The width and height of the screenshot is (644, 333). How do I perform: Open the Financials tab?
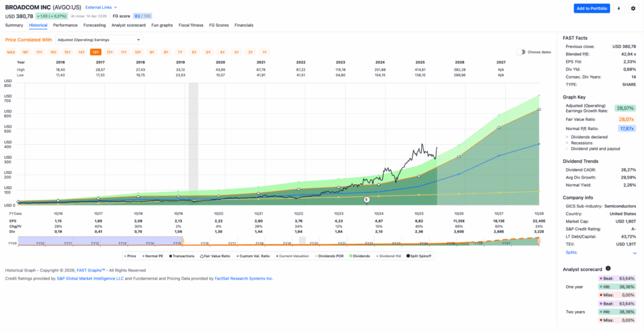[244, 25]
